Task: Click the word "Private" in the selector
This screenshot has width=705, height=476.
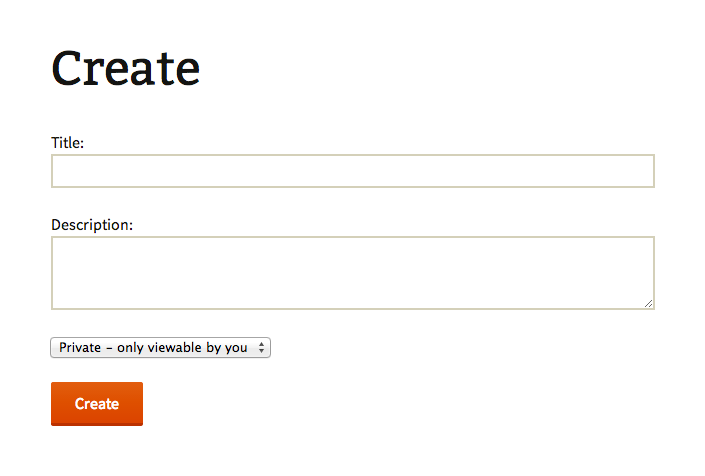Action: coord(80,348)
